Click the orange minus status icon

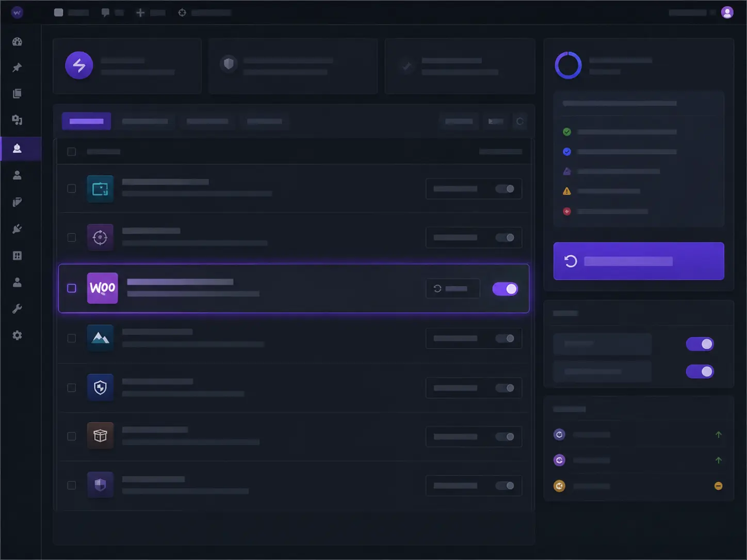(x=718, y=486)
